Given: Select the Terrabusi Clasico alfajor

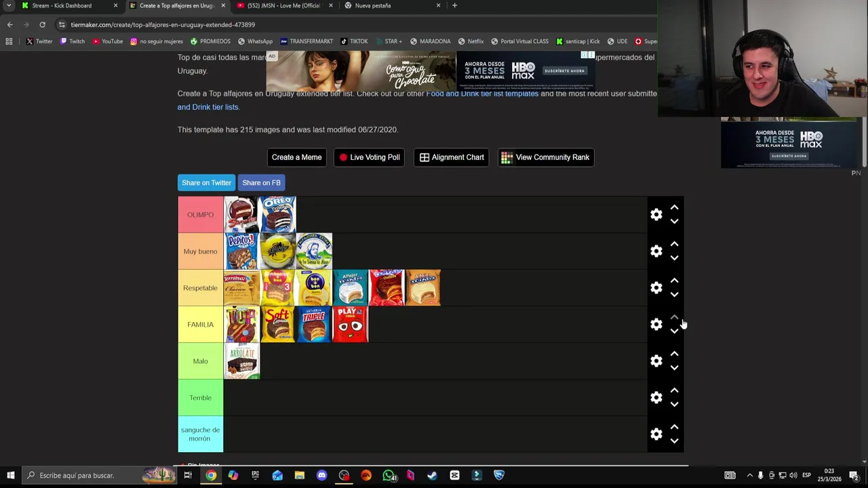Looking at the screenshot, I should 241,288.
